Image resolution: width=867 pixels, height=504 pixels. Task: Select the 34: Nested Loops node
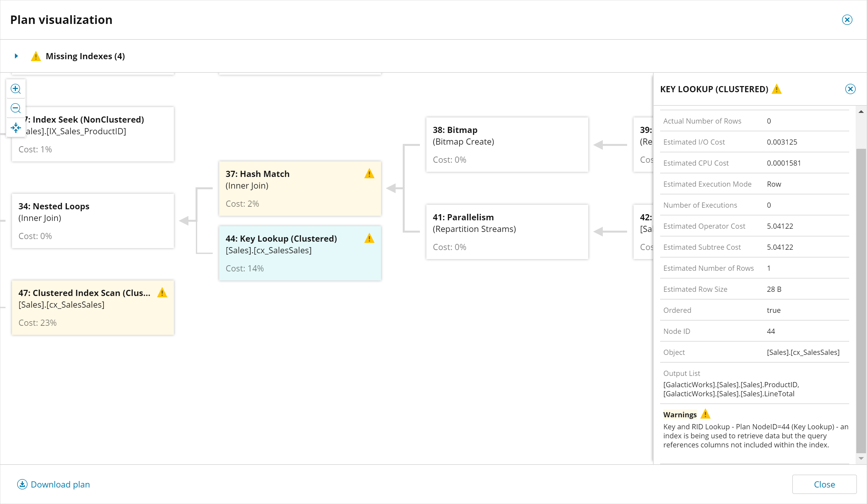tap(93, 221)
